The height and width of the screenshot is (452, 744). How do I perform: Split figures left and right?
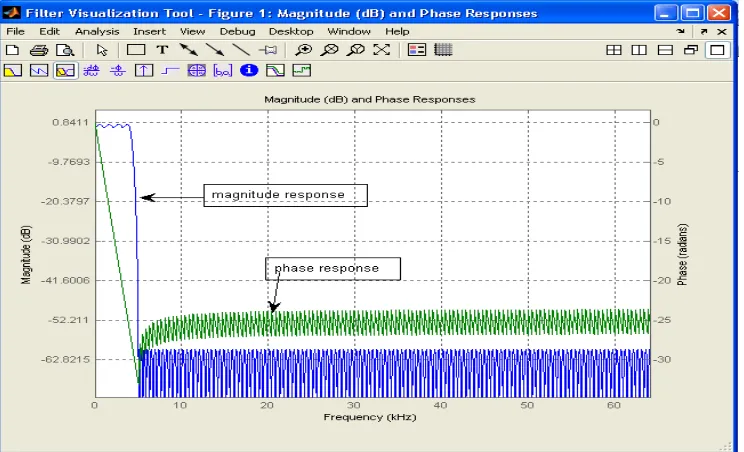click(639, 50)
